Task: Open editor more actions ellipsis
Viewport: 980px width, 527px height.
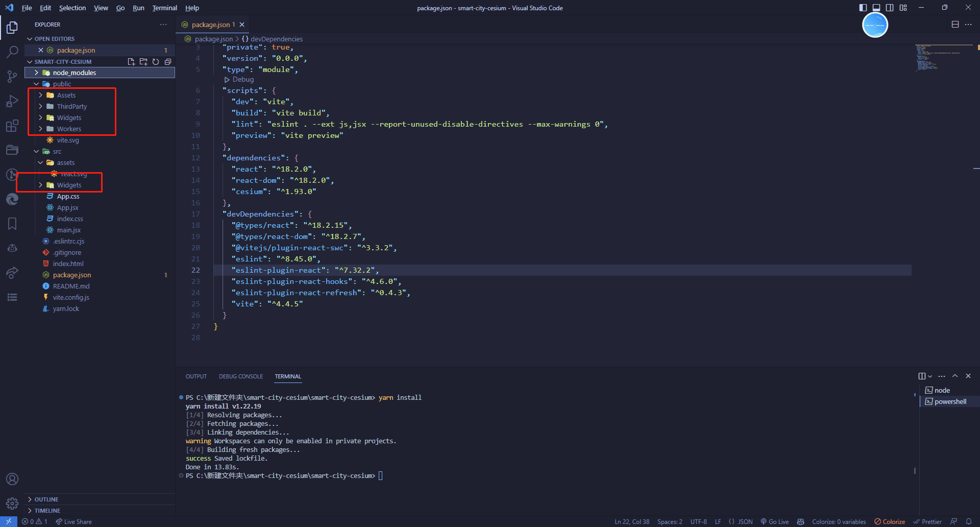Action: [x=968, y=25]
